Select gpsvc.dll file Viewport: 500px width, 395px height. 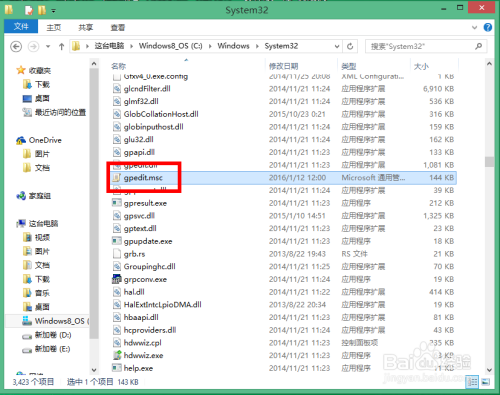139,216
